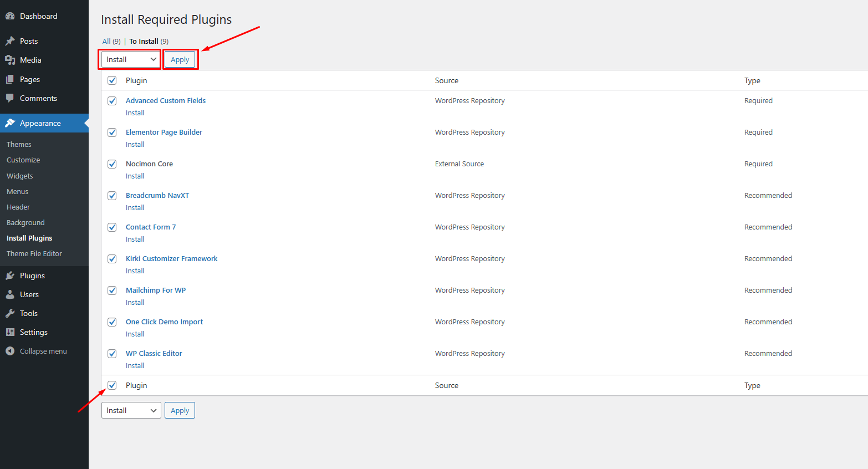The width and height of the screenshot is (868, 469).
Task: Uncheck Advanced Custom Fields checkbox
Action: pos(112,101)
